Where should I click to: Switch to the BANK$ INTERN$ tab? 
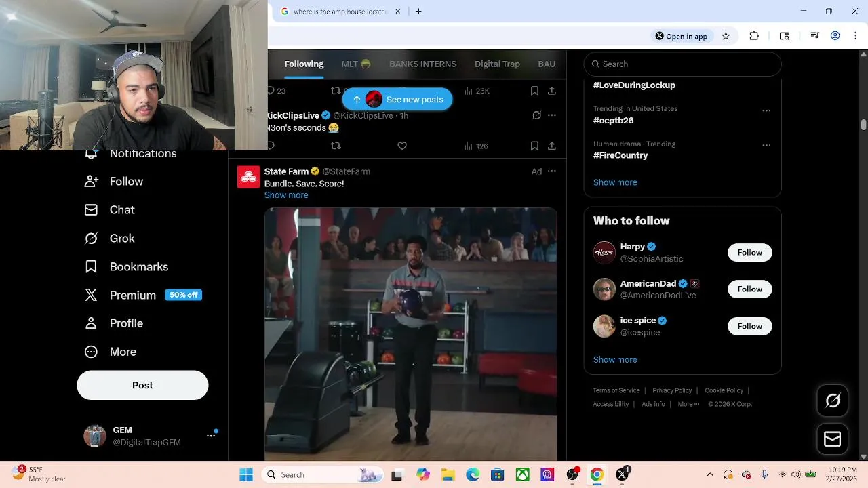click(x=422, y=64)
